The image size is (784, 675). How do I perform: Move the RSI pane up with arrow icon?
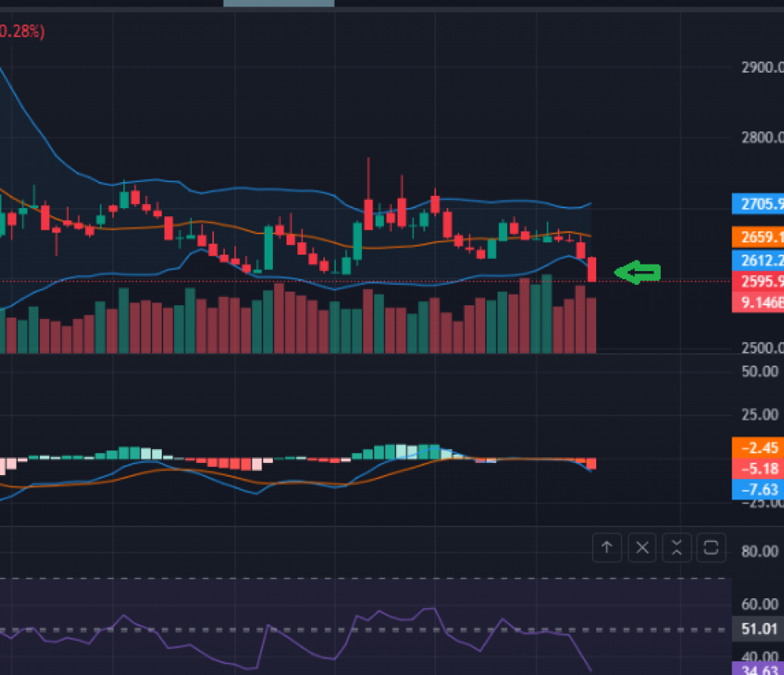pos(607,548)
